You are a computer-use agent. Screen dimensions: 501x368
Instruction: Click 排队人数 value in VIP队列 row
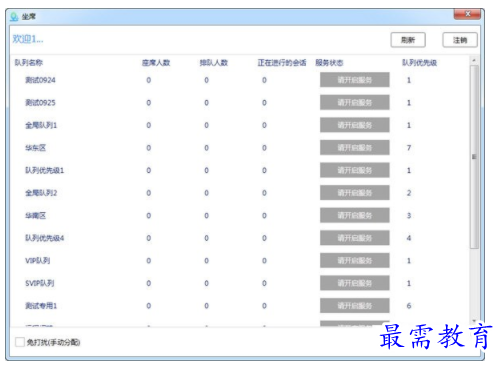click(x=206, y=260)
